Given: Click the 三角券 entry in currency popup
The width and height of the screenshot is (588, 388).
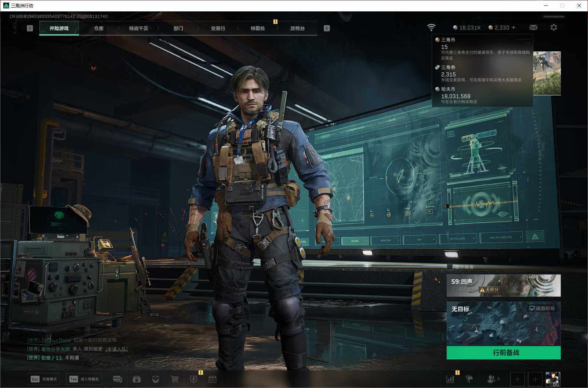Looking at the screenshot, I should click(x=482, y=73).
